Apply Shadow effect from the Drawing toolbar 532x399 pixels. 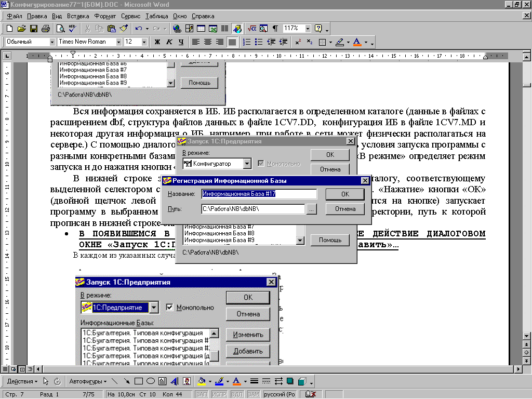[x=290, y=381]
